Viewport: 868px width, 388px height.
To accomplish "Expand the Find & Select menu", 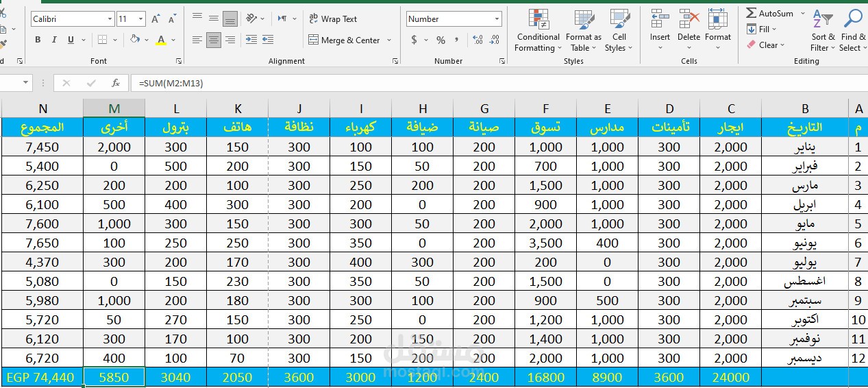I will click(853, 30).
